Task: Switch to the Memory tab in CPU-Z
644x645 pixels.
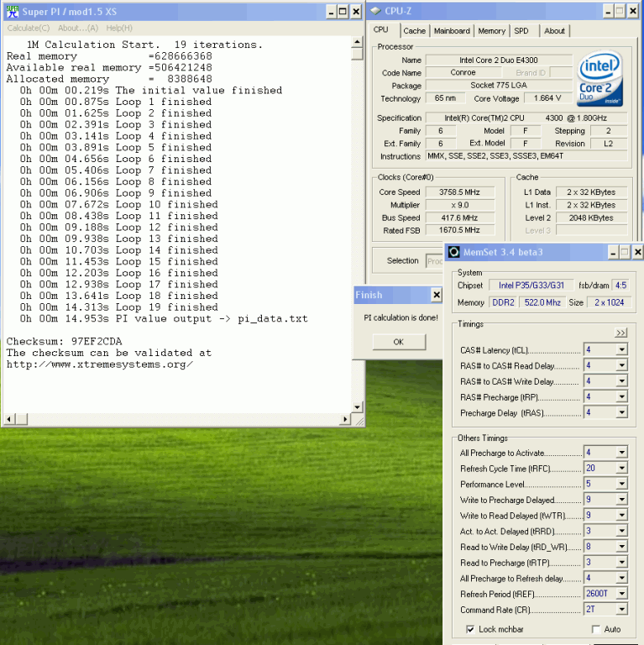Action: tap(492, 31)
